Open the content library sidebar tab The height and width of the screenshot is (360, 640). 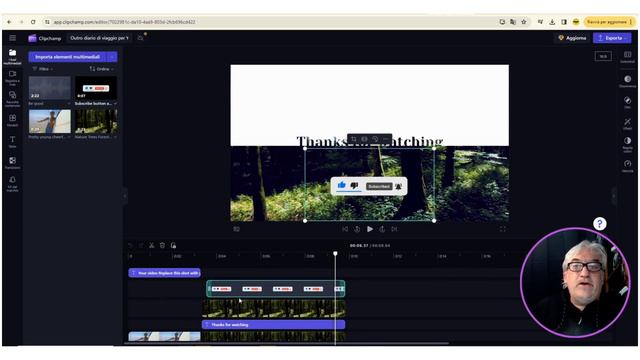pyautogui.click(x=12, y=98)
